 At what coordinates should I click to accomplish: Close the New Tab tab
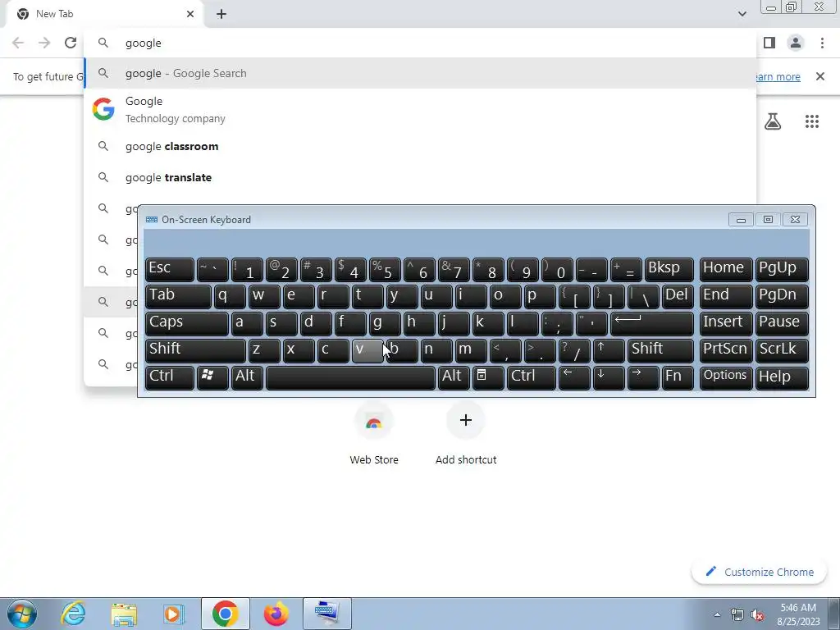tap(190, 14)
